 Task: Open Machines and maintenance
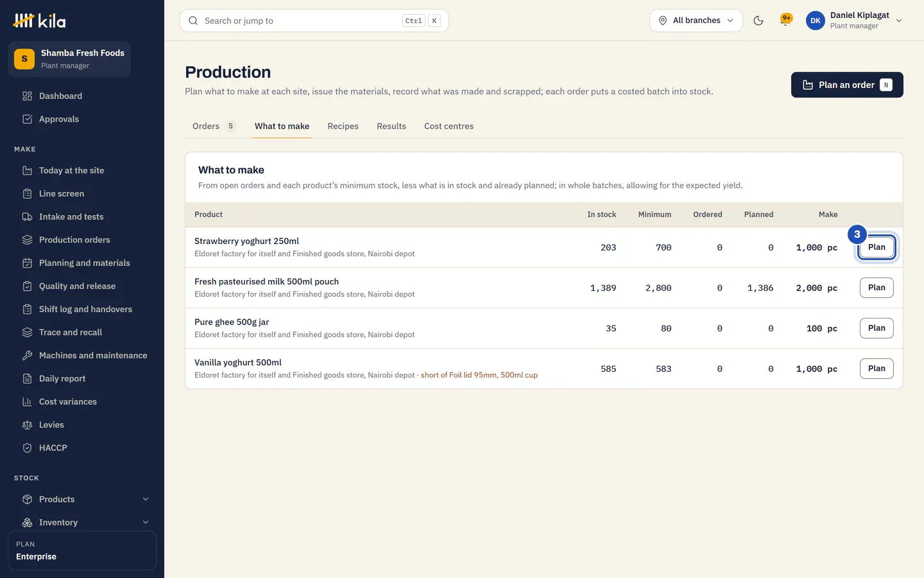(x=82, y=355)
